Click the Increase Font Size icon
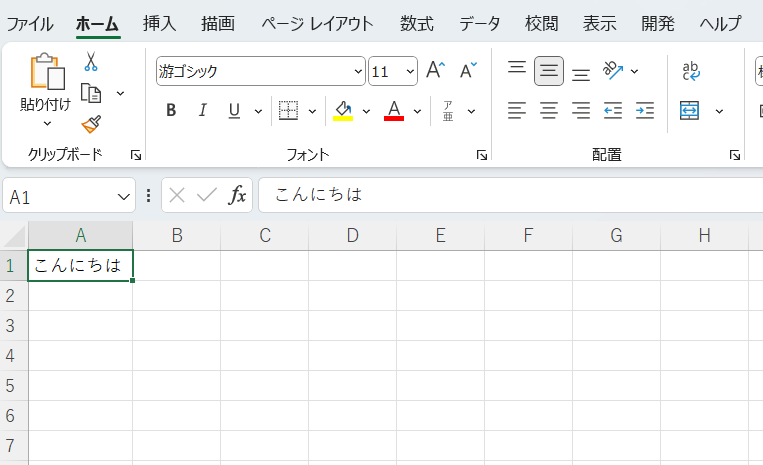 (435, 70)
